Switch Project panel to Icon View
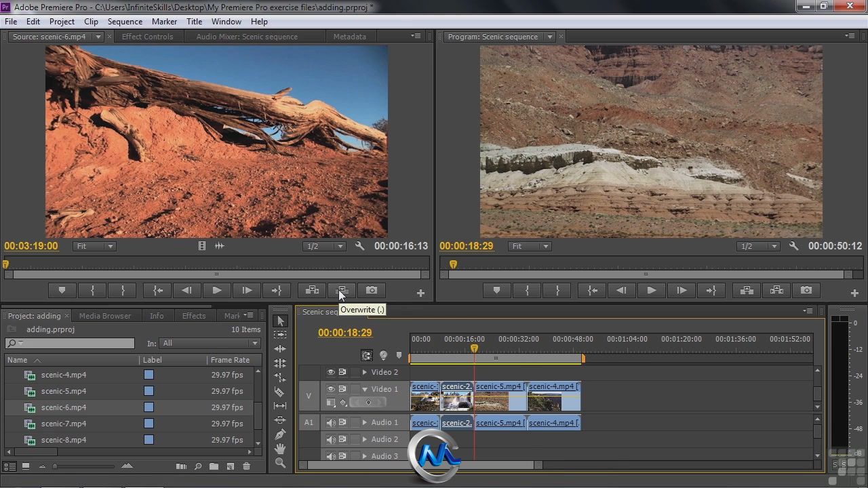This screenshot has height=488, width=868. click(26, 466)
